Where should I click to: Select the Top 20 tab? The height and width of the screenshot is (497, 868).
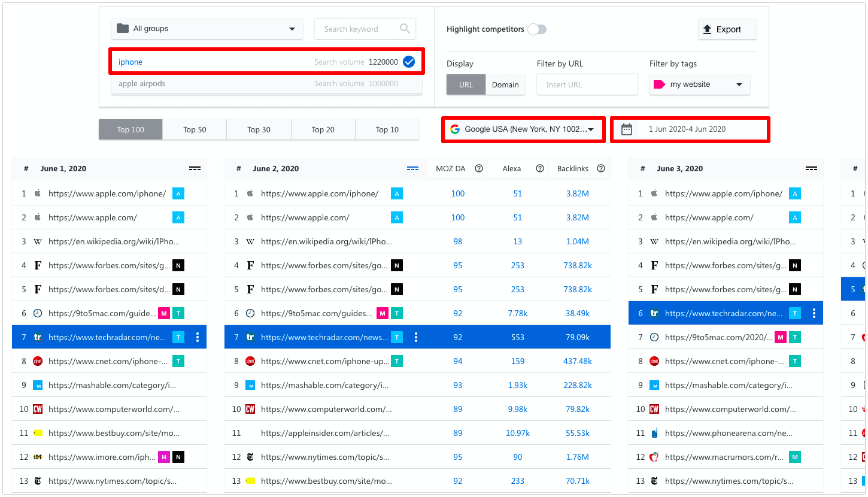[x=323, y=129]
